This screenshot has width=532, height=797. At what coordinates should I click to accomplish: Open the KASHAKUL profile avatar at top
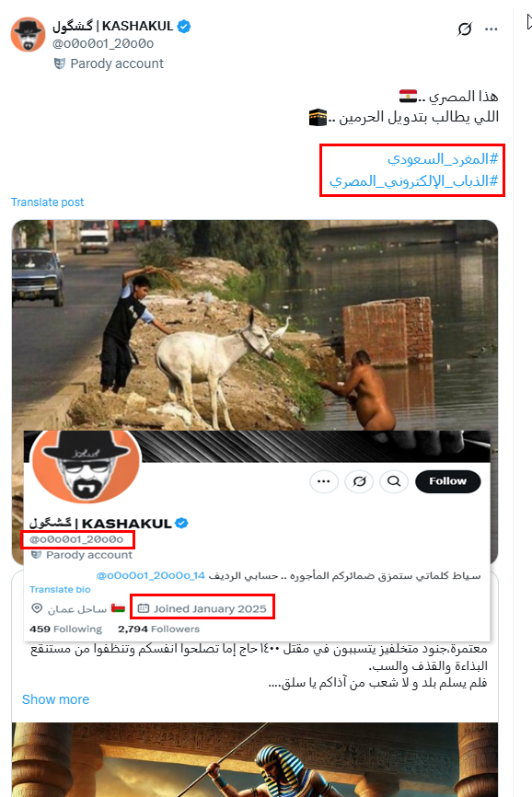click(28, 35)
